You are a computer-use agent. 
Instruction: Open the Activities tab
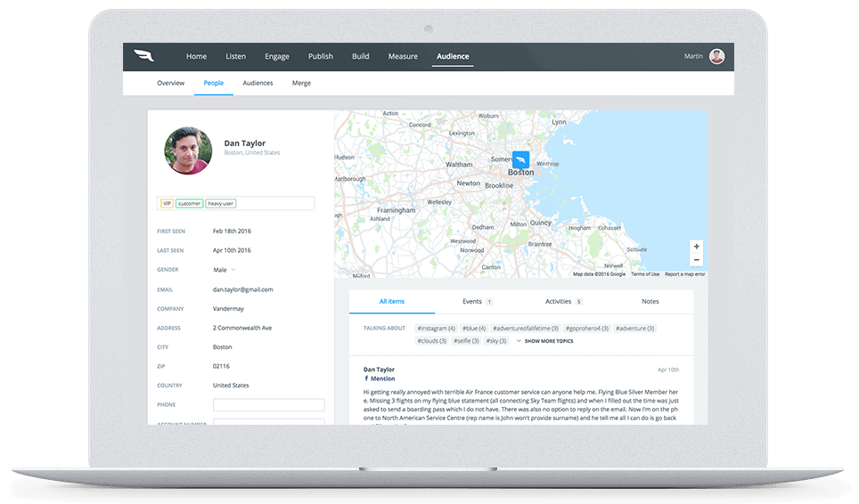tap(563, 302)
